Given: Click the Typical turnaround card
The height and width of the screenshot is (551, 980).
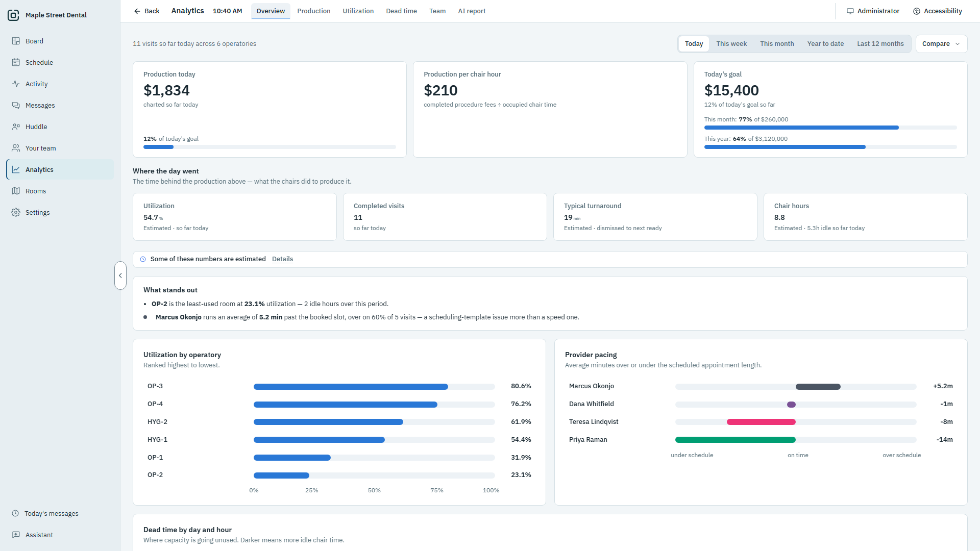Looking at the screenshot, I should pyautogui.click(x=655, y=217).
